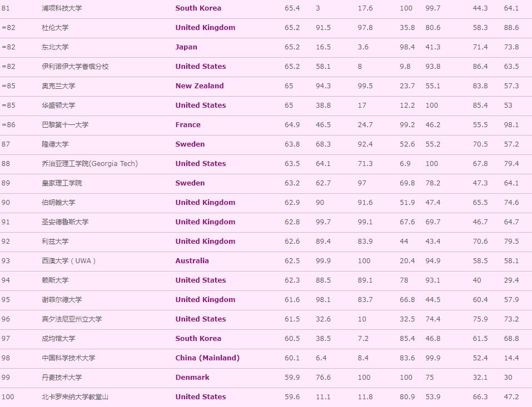This screenshot has height=407, width=532.
Task: Select the country Denmark
Action: [192, 377]
